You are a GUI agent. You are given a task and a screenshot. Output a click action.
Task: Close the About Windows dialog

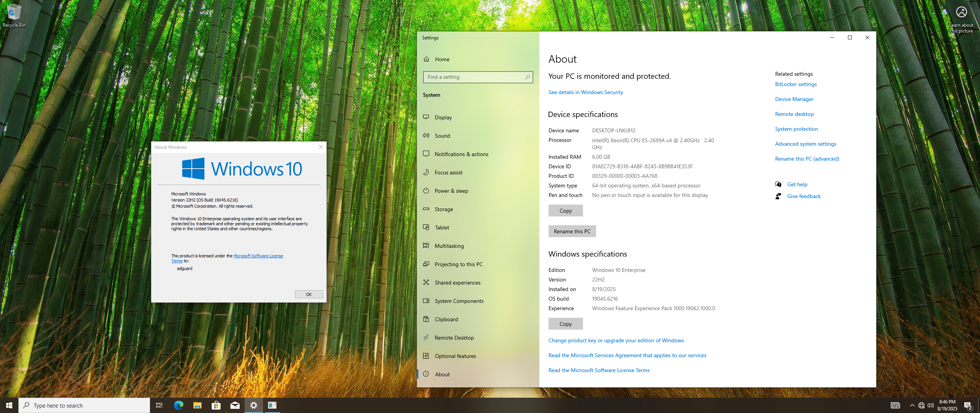point(321,147)
